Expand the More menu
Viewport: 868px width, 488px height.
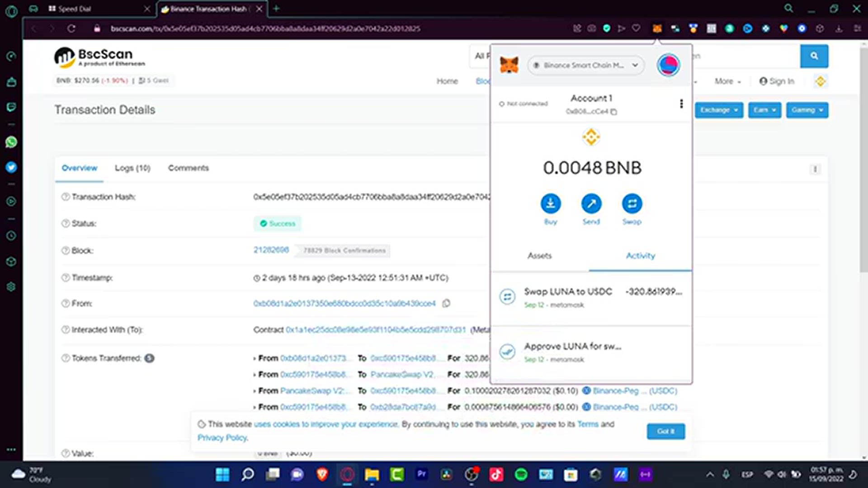[x=727, y=81]
